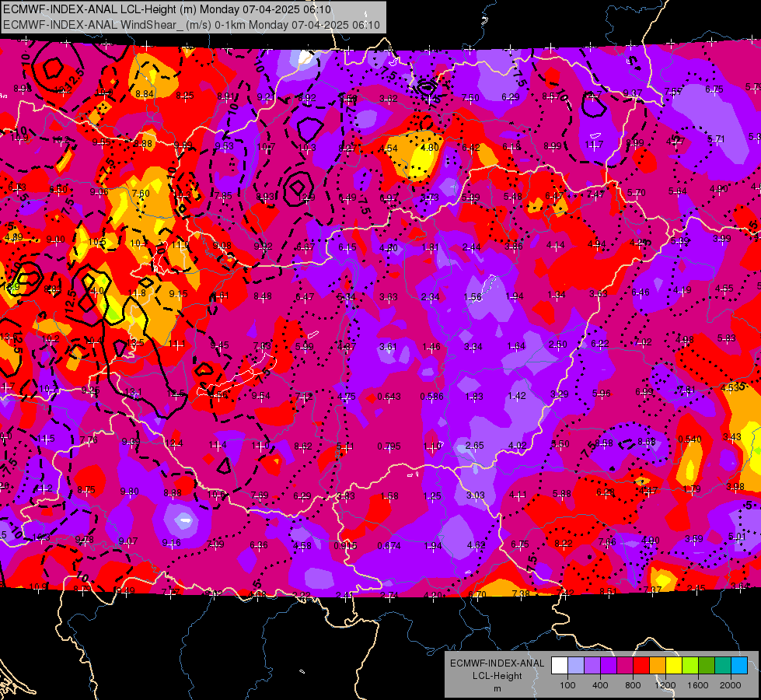Click the 2.65 value on the map
The width and height of the screenshot is (761, 700).
click(x=475, y=446)
